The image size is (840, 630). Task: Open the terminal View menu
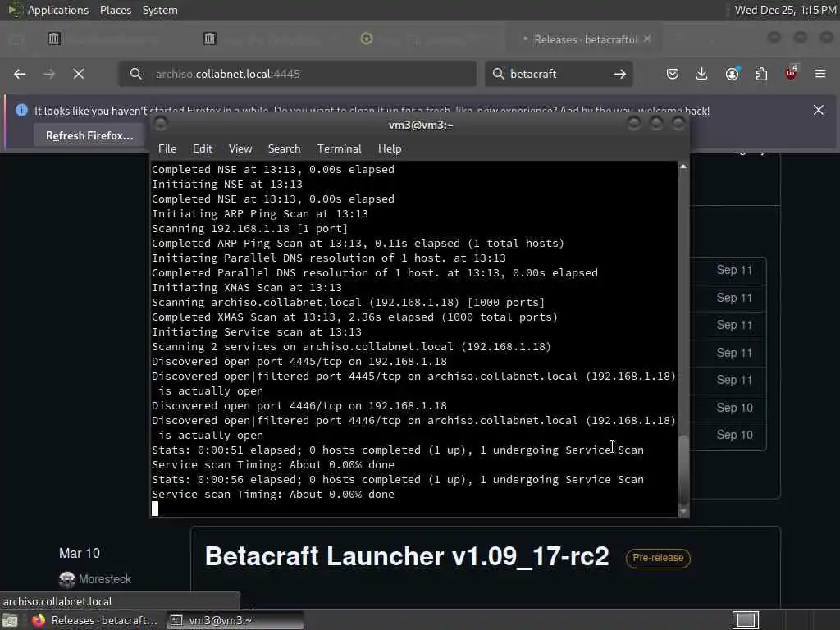tap(240, 149)
